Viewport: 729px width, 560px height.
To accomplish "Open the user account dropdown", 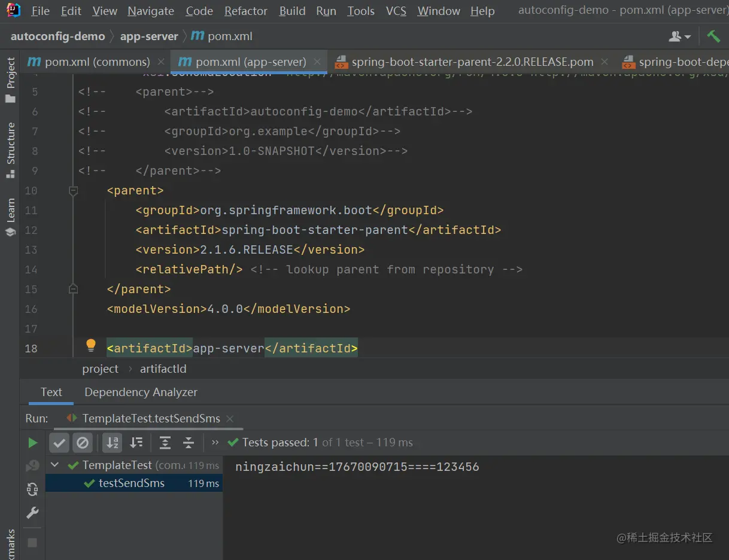I will tap(680, 36).
